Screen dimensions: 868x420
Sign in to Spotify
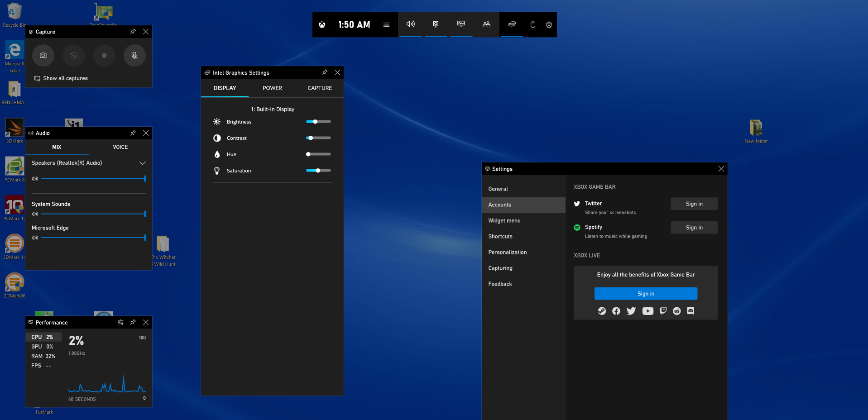pos(694,228)
